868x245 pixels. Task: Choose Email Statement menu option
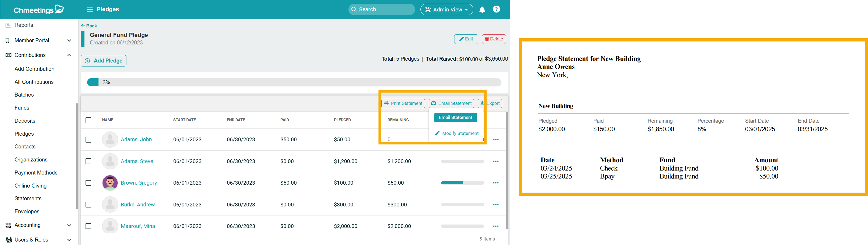tap(456, 117)
